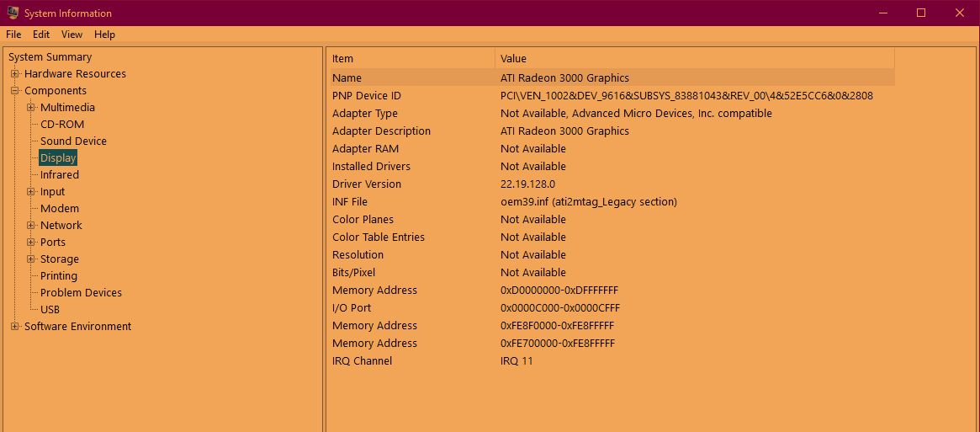The height and width of the screenshot is (432, 980).
Task: Select Modem category
Action: point(60,209)
